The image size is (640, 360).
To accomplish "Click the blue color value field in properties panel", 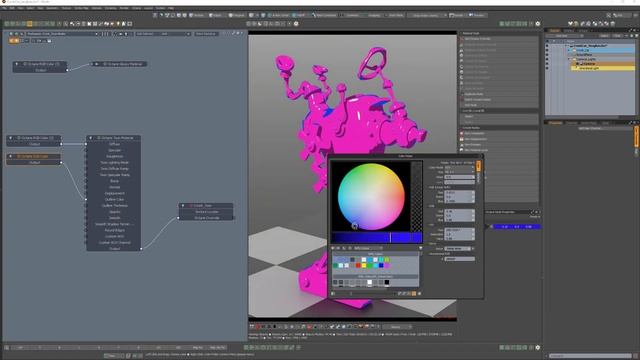I will (517, 227).
